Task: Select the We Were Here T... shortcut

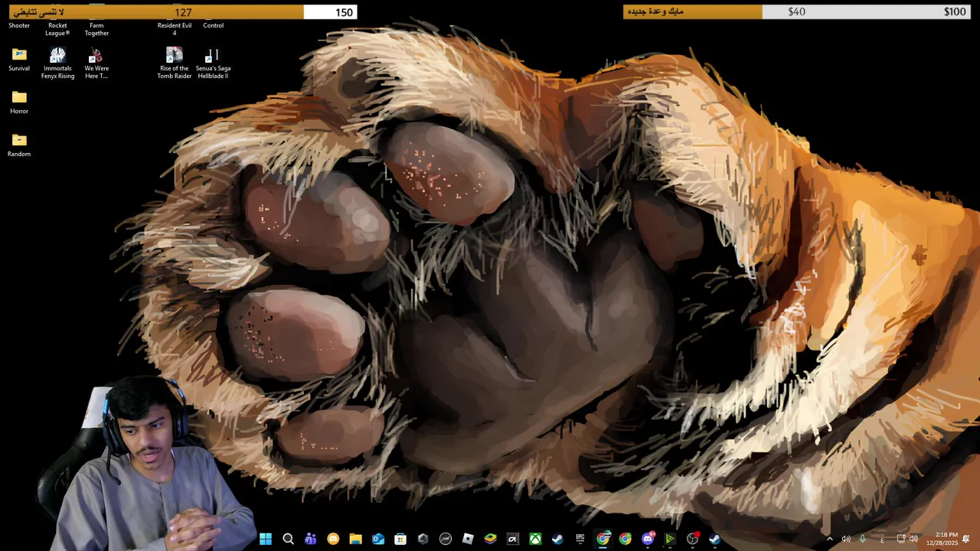Action: coord(96,64)
